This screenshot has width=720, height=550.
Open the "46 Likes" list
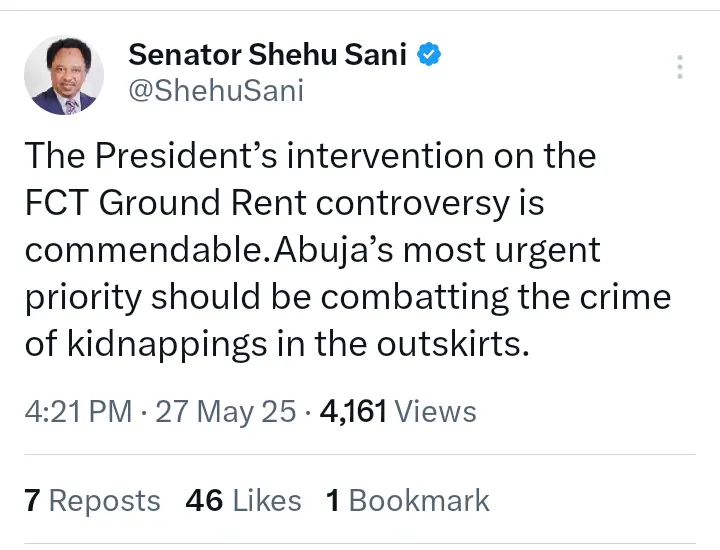coord(243,500)
